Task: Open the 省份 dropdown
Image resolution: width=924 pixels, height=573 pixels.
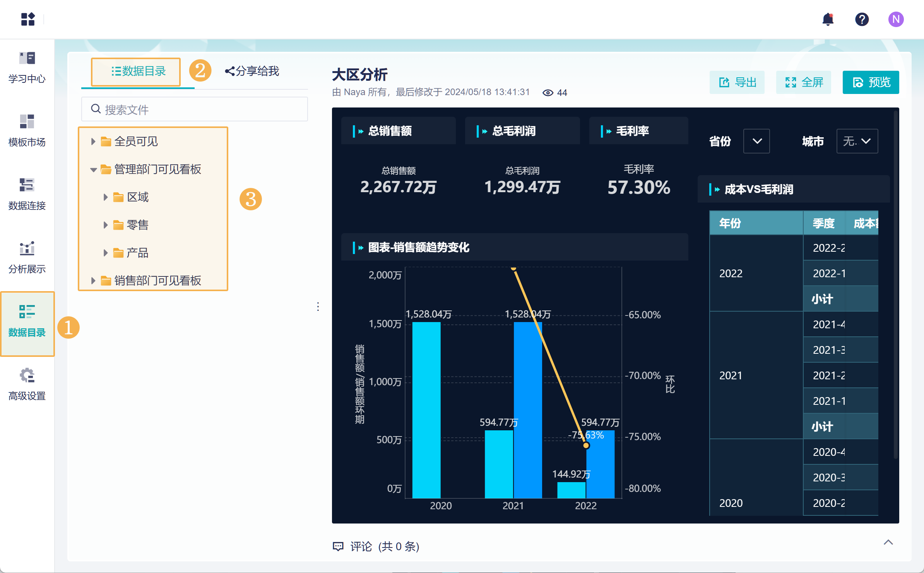Action: click(x=756, y=141)
